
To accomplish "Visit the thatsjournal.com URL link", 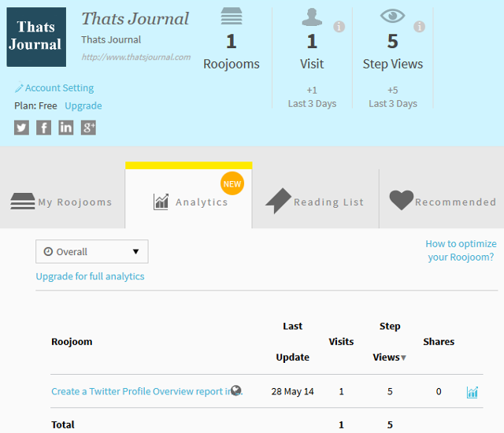I will [x=136, y=57].
